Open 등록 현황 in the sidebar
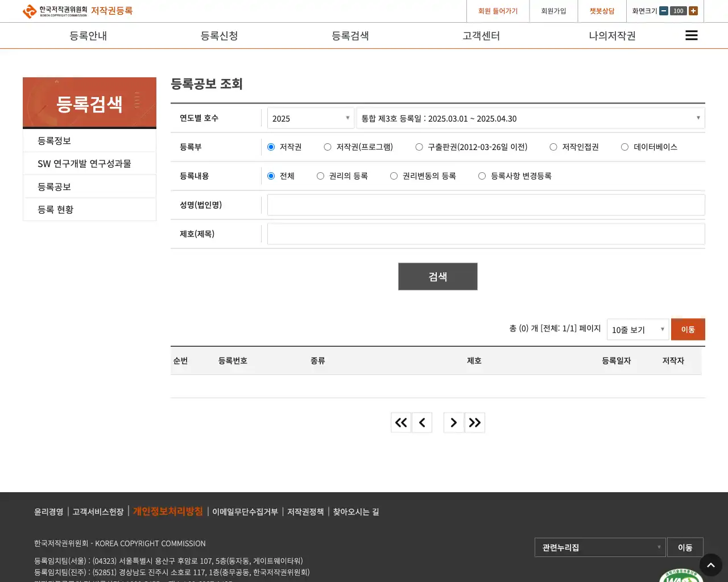The image size is (728, 582). 89,209
